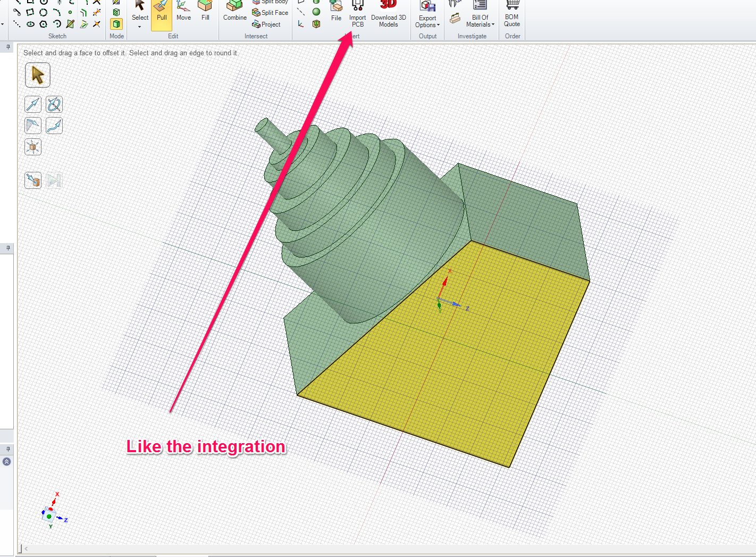Choose the Fill tool
This screenshot has height=557, width=756.
coord(205,13)
